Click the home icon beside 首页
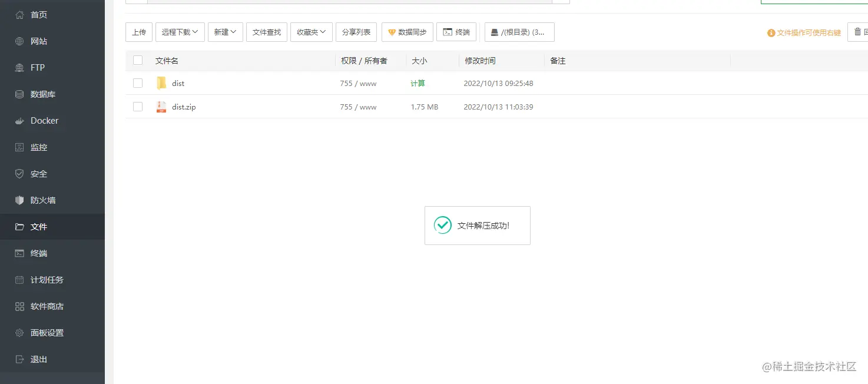The width and height of the screenshot is (868, 384). click(x=19, y=15)
